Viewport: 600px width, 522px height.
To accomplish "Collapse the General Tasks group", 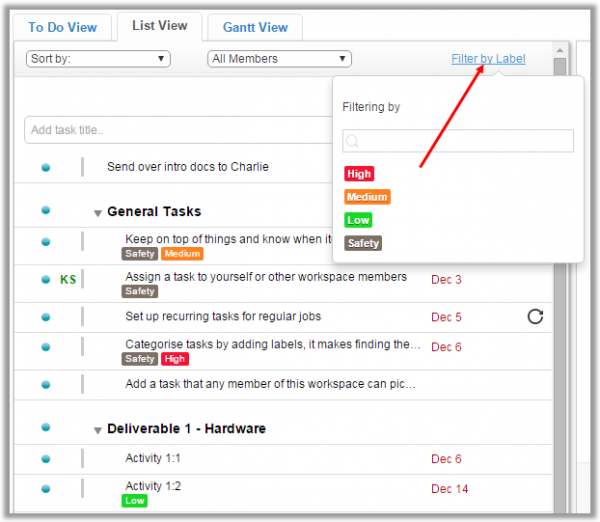I will [x=98, y=213].
